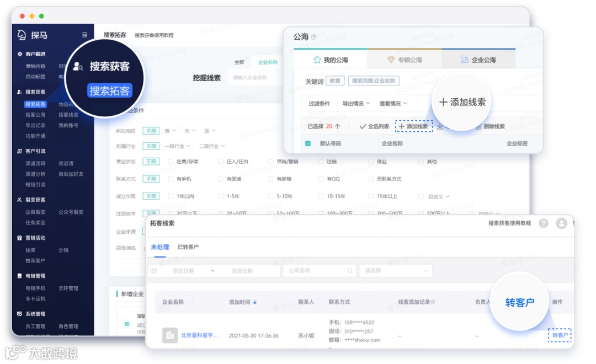
Task: Click 客户跟进 sidebar section icon
Action: coord(20,54)
